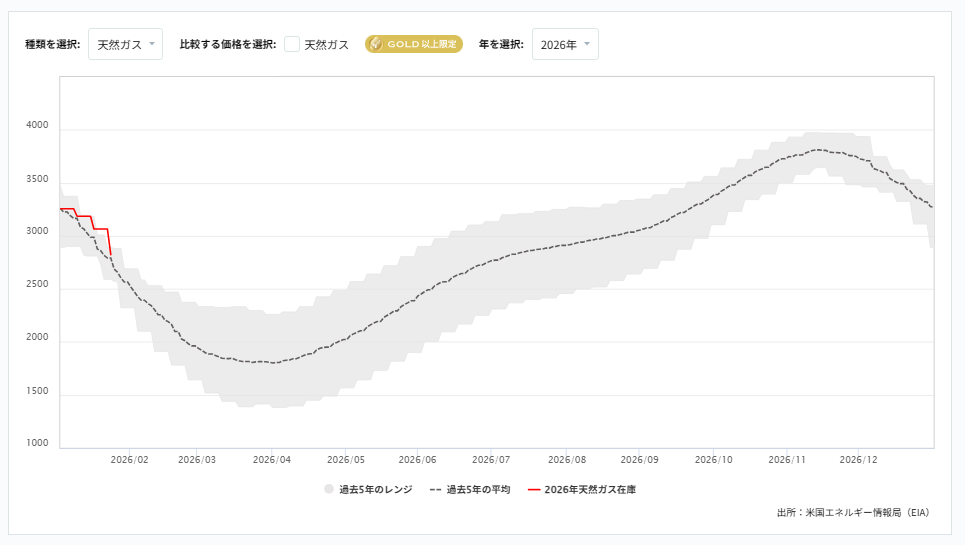Click the 2026/08 x-axis label

pos(567,460)
